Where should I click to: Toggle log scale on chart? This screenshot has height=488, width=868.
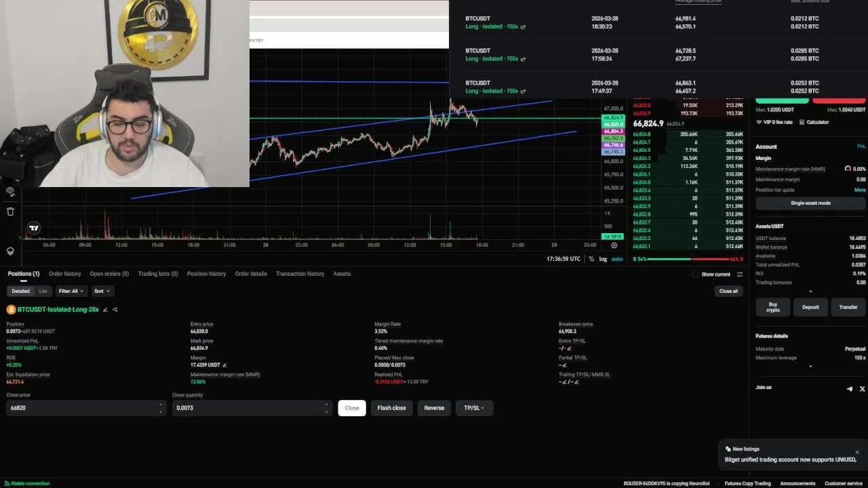[603, 259]
